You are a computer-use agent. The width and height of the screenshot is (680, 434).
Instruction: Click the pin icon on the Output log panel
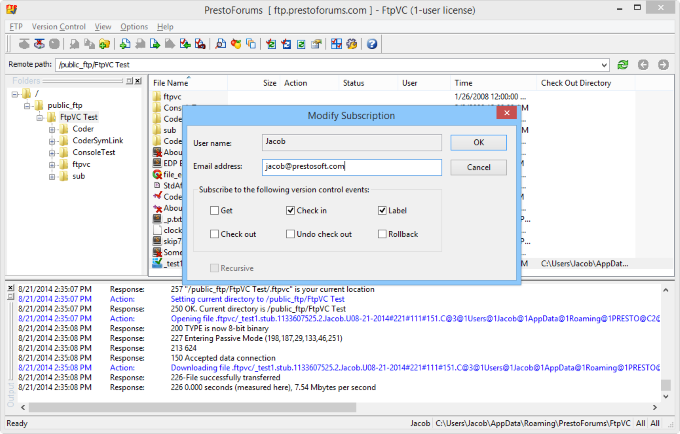pos(11,297)
